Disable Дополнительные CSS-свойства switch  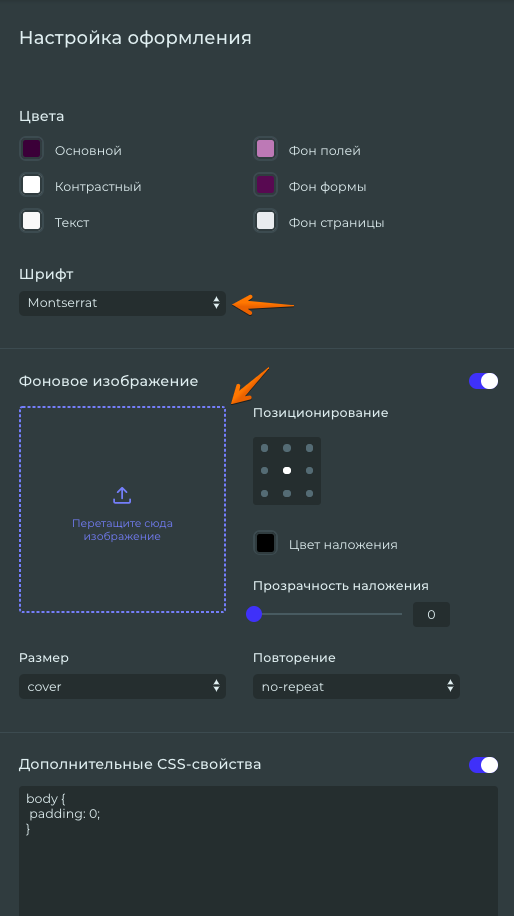(483, 765)
